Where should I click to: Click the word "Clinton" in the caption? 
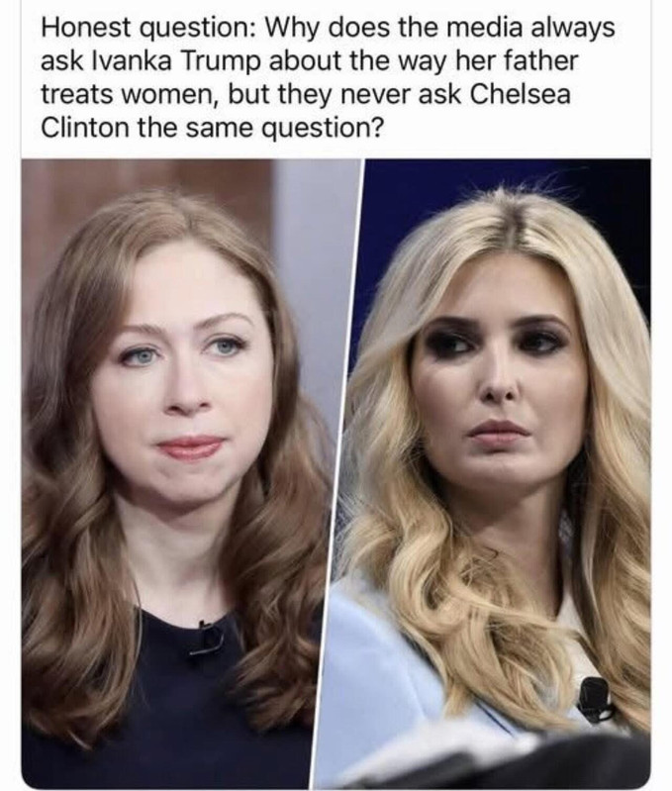[85, 127]
